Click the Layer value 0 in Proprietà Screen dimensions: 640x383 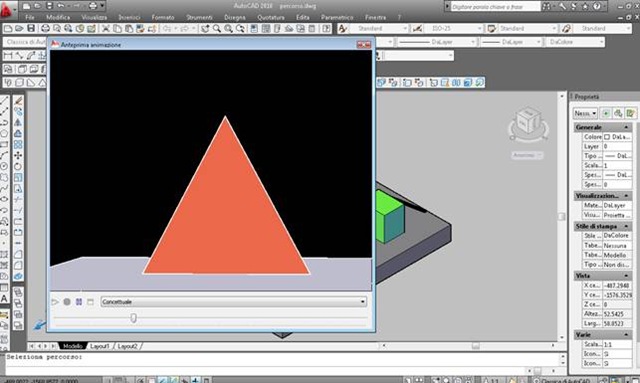click(x=617, y=146)
